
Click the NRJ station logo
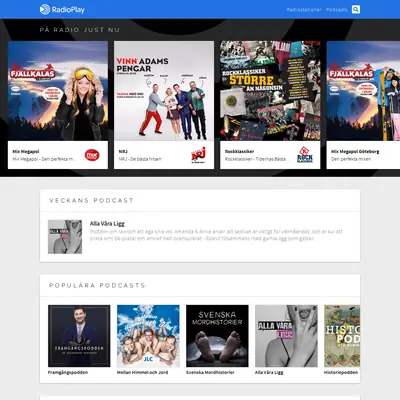click(x=199, y=155)
